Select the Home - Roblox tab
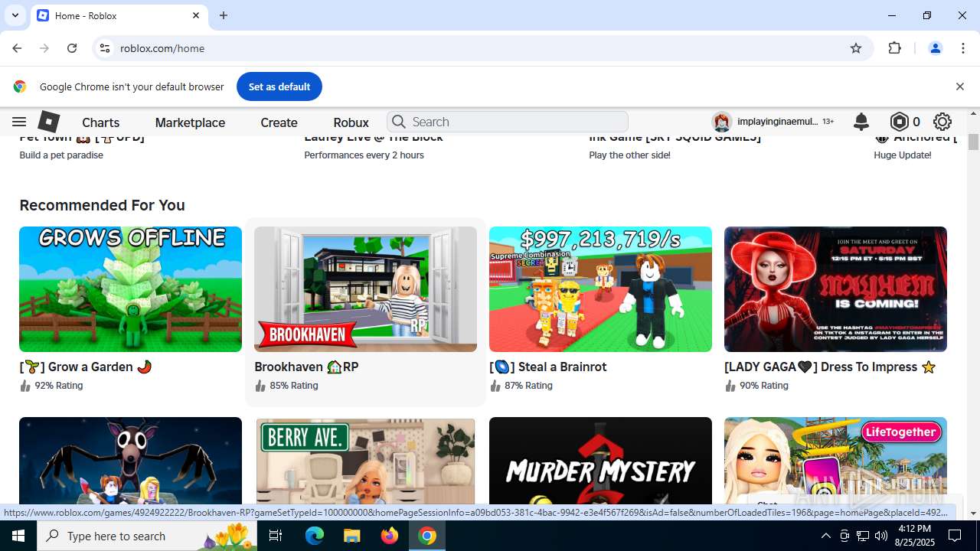The image size is (980, 551). pyautogui.click(x=119, y=15)
